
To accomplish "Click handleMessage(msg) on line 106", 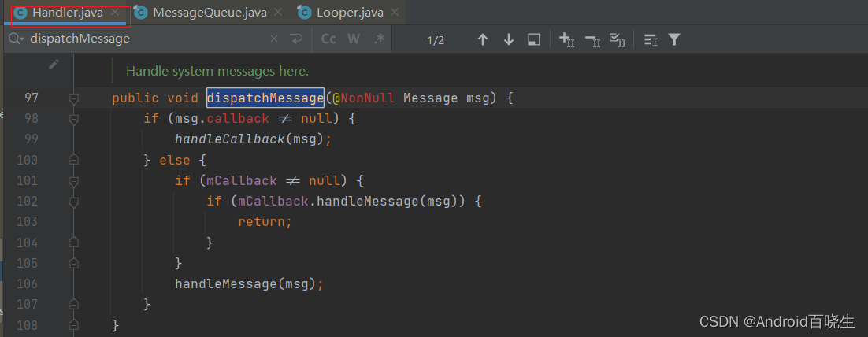I will (245, 284).
